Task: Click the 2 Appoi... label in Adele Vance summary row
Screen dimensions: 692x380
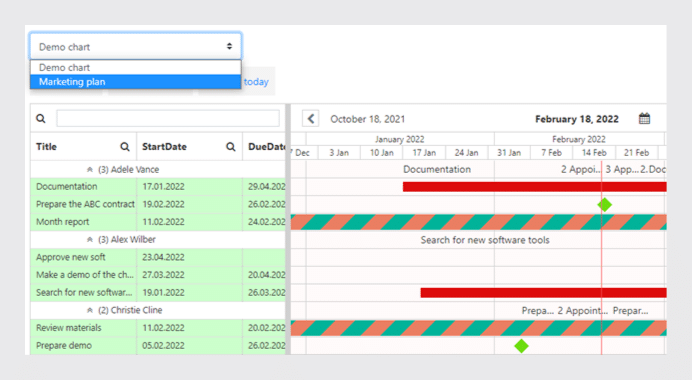Action: click(x=581, y=169)
